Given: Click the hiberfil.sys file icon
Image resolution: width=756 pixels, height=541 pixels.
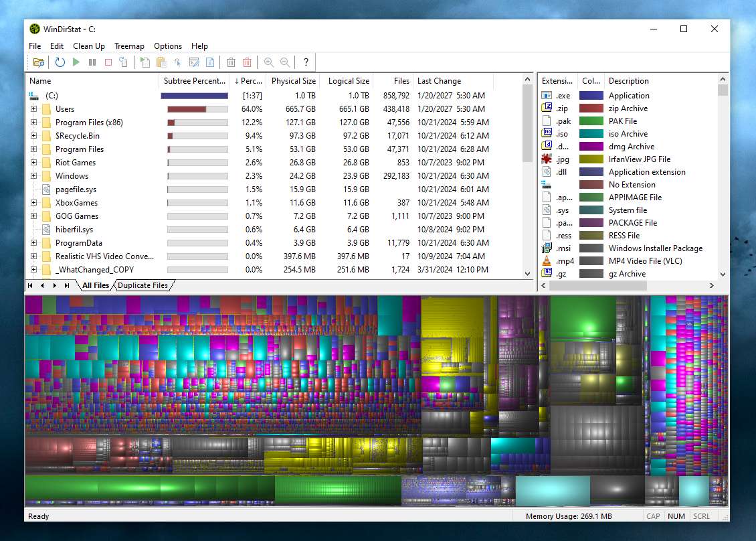Looking at the screenshot, I should tap(46, 229).
